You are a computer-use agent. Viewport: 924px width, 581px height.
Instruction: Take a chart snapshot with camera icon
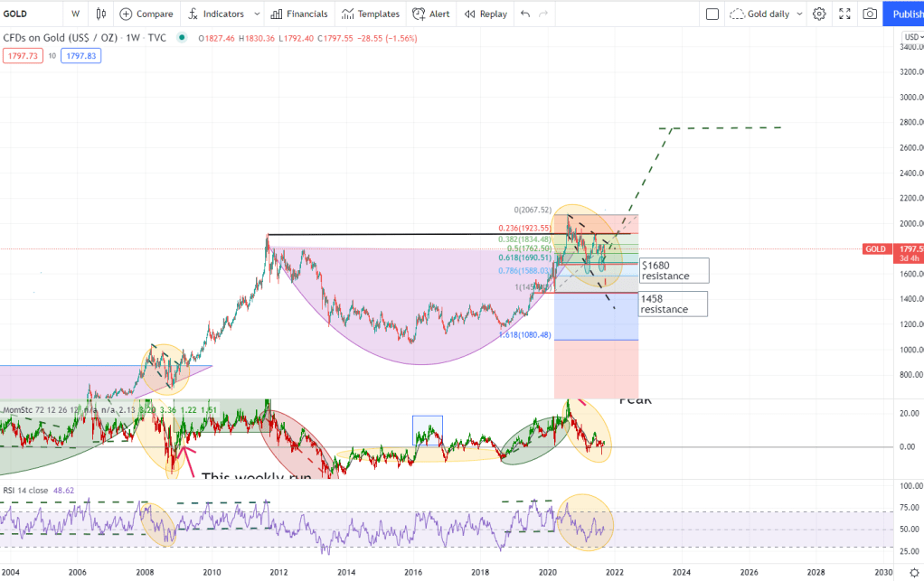coord(869,14)
